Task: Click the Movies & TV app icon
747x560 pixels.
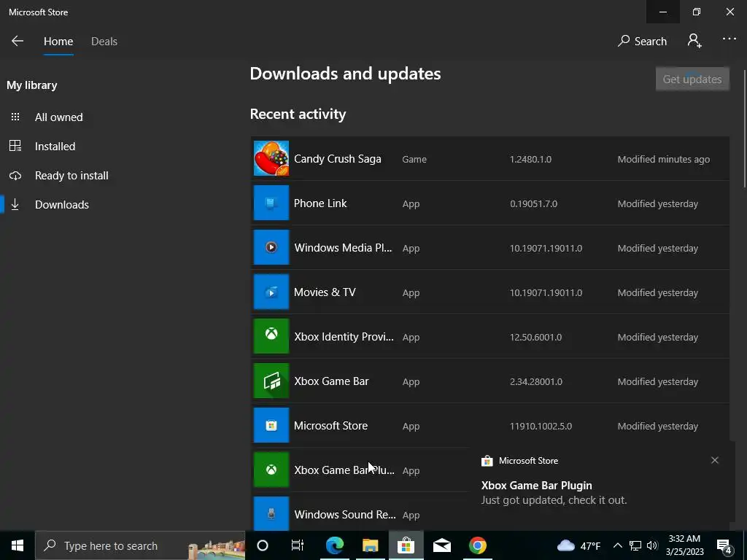Action: (x=271, y=292)
